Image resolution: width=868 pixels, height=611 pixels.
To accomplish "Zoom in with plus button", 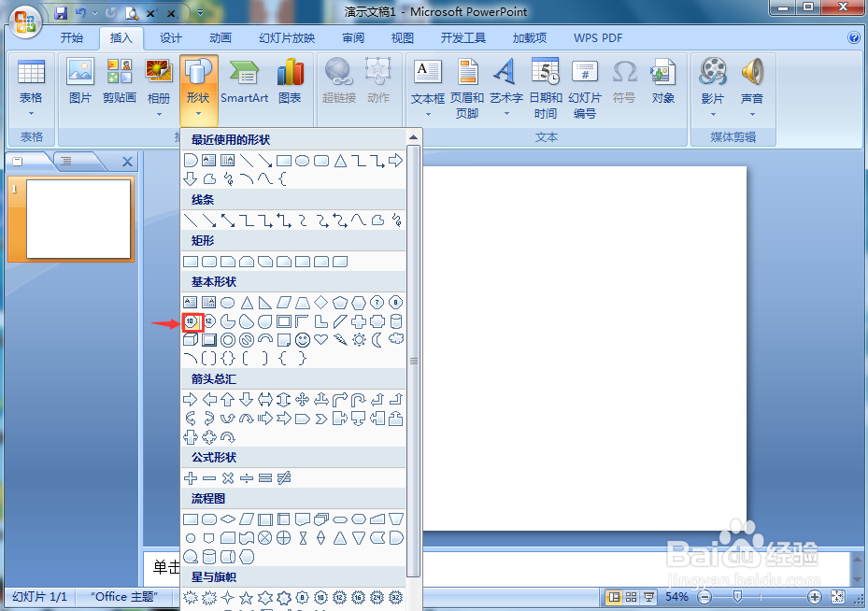I will coord(815,597).
